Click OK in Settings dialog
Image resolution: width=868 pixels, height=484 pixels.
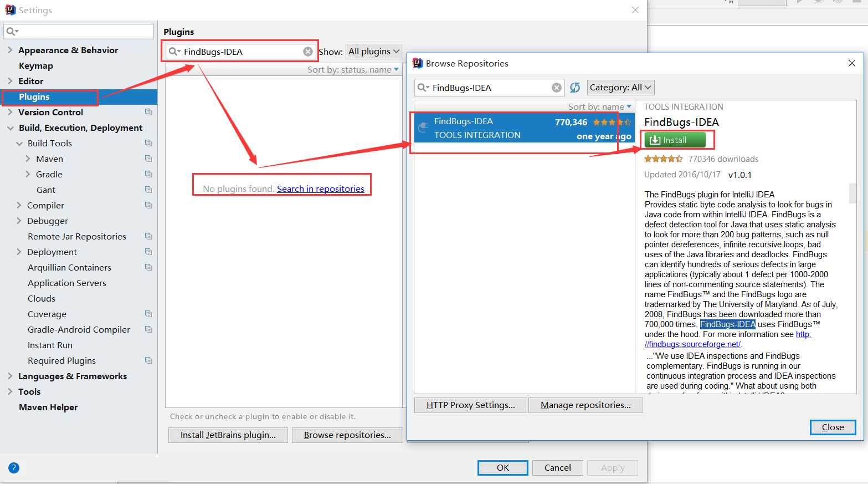tap(503, 468)
